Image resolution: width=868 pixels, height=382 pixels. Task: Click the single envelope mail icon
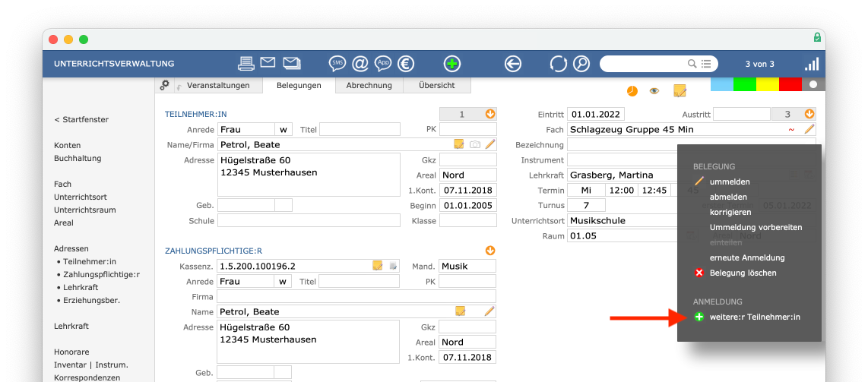coord(268,62)
